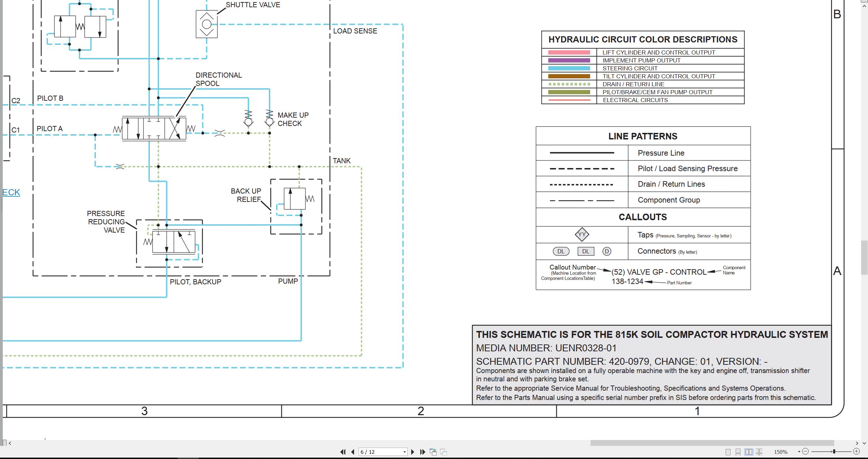
Task: Click the horizontal scrollbar right arrow
Action: click(x=857, y=443)
